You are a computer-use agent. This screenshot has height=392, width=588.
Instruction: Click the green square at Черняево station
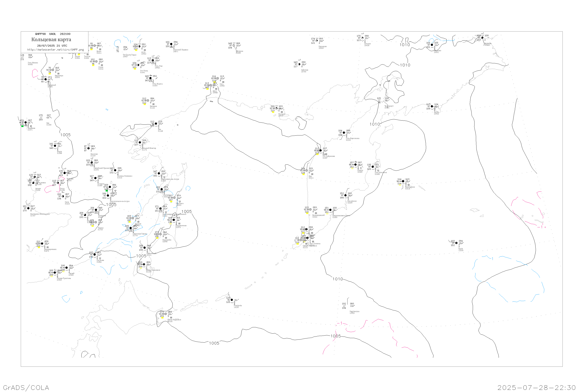(x=23, y=126)
